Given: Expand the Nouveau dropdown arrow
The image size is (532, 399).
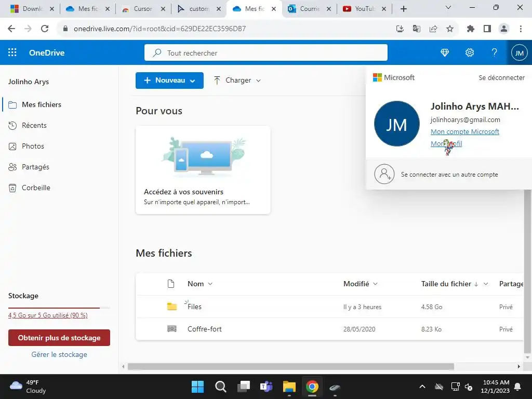Looking at the screenshot, I should (x=192, y=81).
